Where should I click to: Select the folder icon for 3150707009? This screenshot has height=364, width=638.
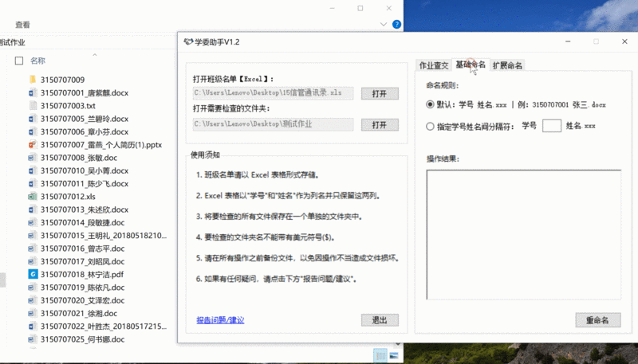(33, 80)
